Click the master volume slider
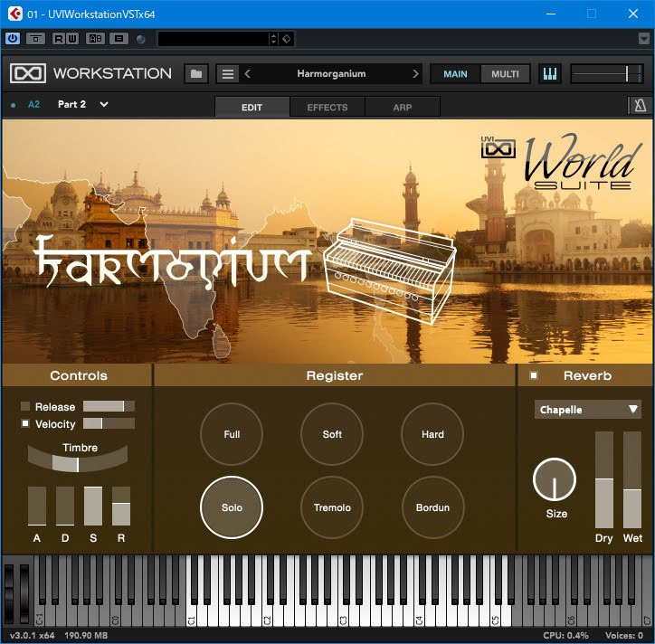Image resolution: width=655 pixels, height=644 pixels. 606,74
